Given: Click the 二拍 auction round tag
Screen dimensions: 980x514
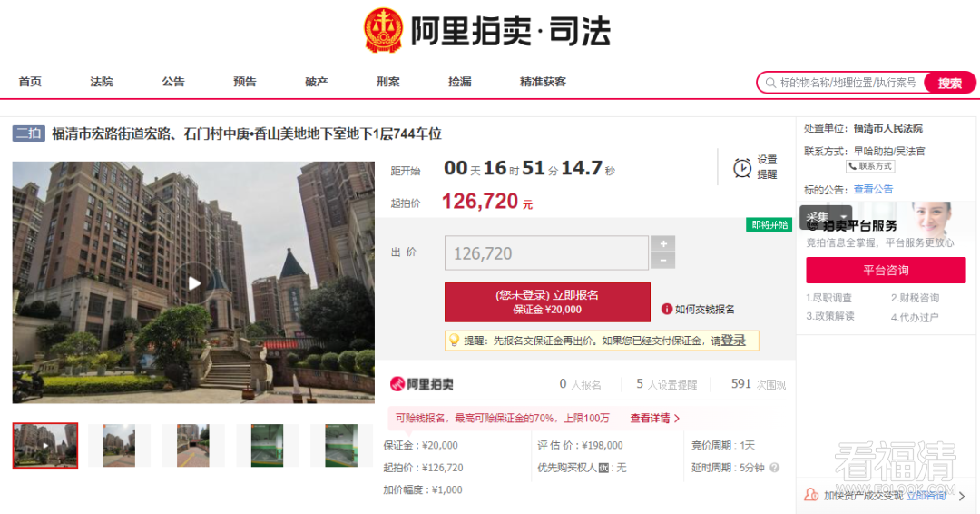Looking at the screenshot, I should point(29,133).
